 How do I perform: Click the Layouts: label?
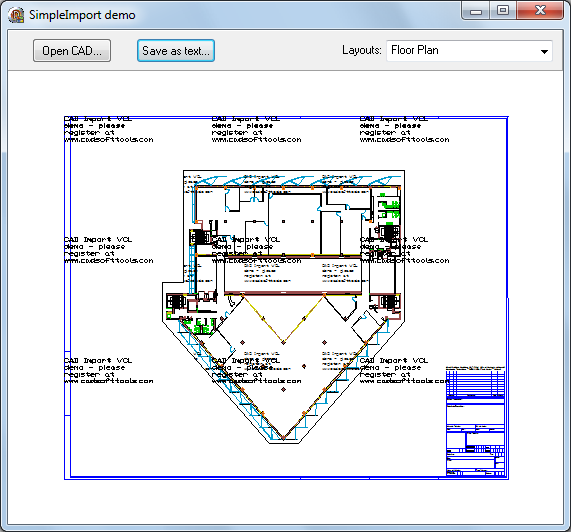click(362, 50)
